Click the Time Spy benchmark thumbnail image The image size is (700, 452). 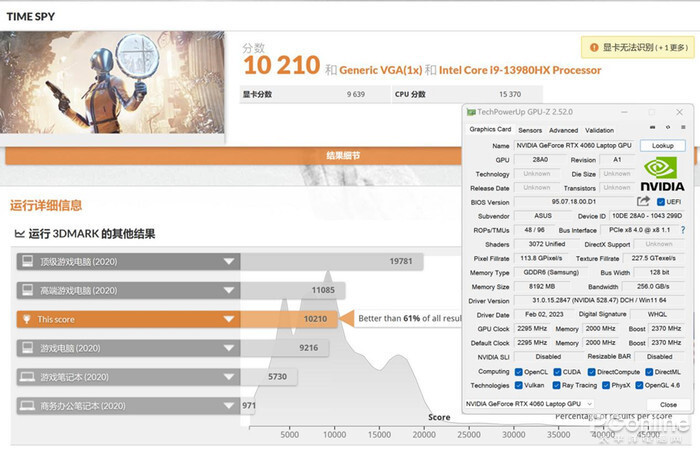[112, 82]
